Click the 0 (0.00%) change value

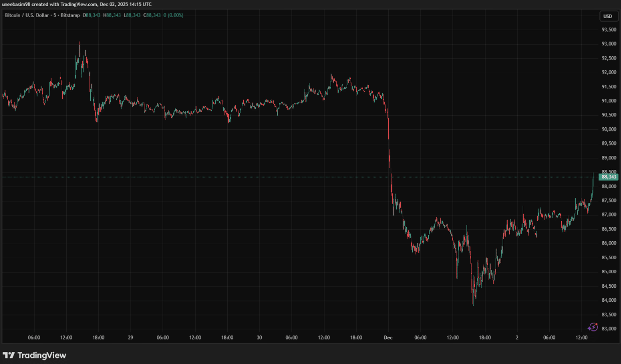[174, 16]
